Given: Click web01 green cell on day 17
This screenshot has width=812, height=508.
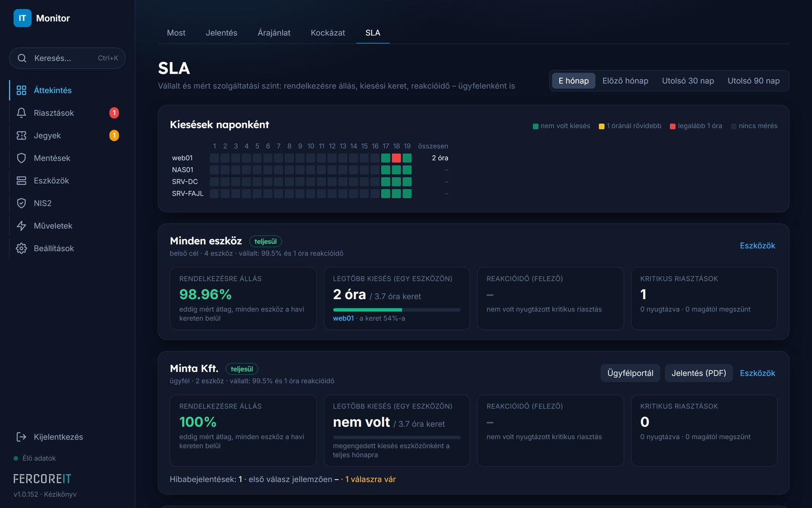Looking at the screenshot, I should 386,158.
